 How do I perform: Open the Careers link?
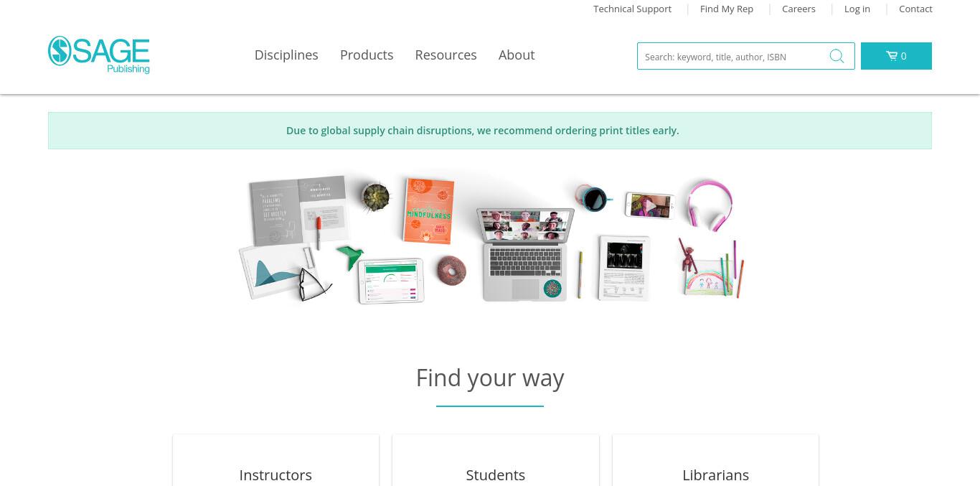pyautogui.click(x=798, y=9)
